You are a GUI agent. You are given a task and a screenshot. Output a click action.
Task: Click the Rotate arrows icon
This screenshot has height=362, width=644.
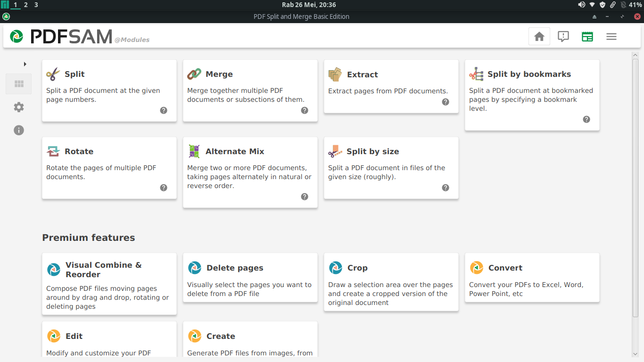tap(53, 151)
